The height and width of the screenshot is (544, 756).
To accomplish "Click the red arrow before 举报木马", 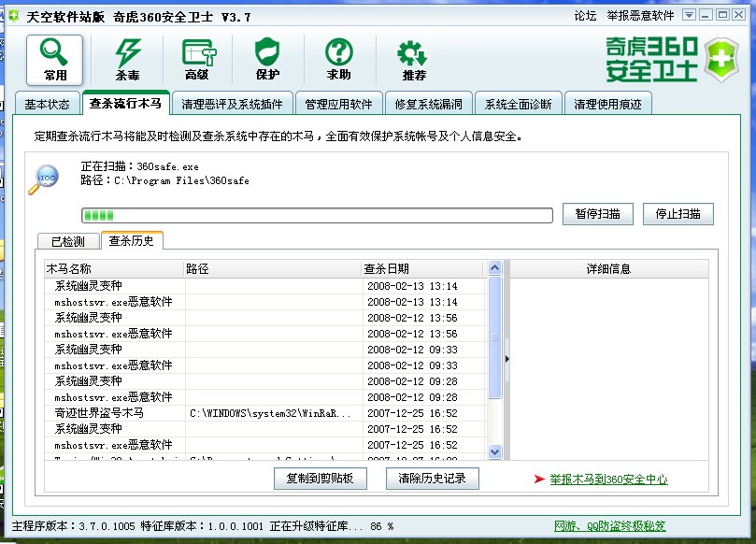I will pyautogui.click(x=539, y=479).
